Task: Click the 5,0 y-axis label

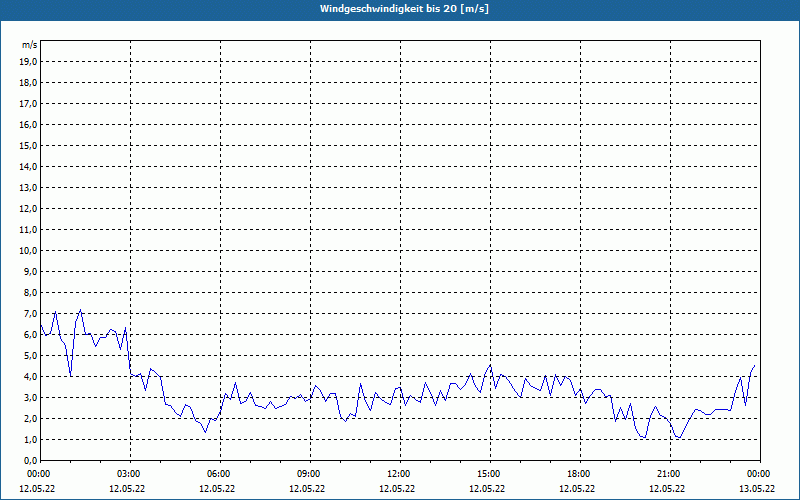Action: tap(30, 356)
